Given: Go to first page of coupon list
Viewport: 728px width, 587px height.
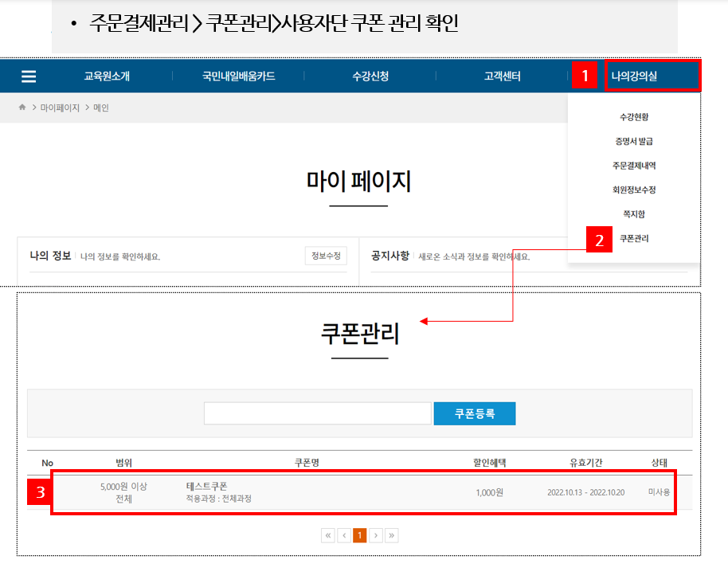Looking at the screenshot, I should 327,535.
